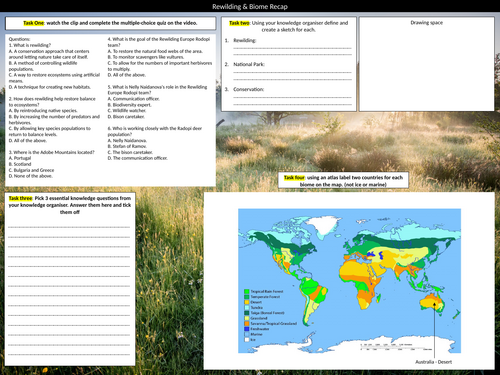The width and height of the screenshot is (500, 375).
Task: Click the Tropical Rain Forest legend swatch
Action: [x=247, y=291]
